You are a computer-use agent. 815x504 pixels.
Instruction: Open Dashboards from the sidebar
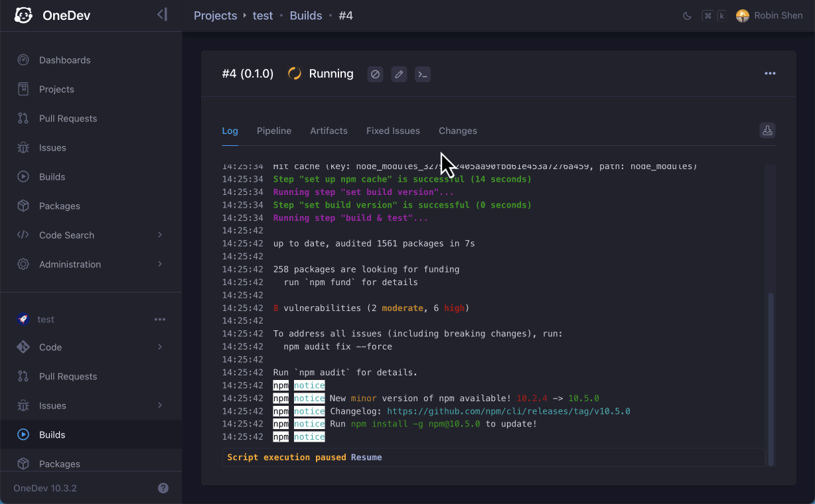64,60
